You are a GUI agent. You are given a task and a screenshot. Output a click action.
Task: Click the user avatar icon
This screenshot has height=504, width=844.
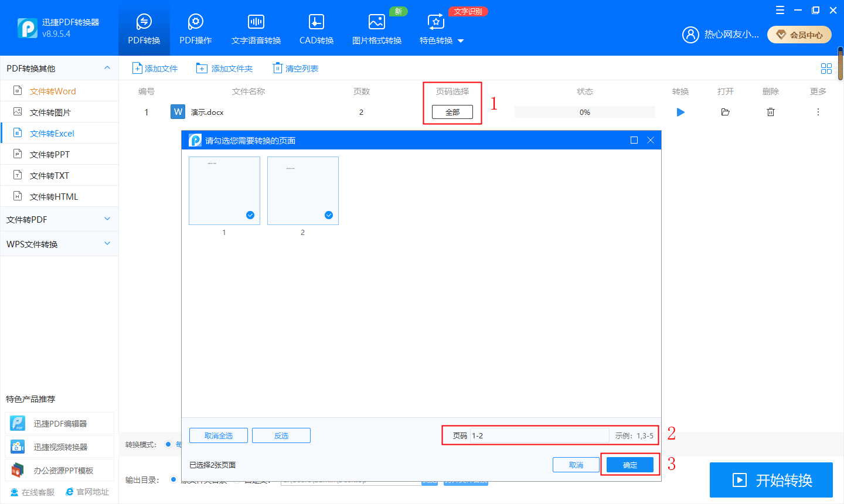tap(691, 35)
